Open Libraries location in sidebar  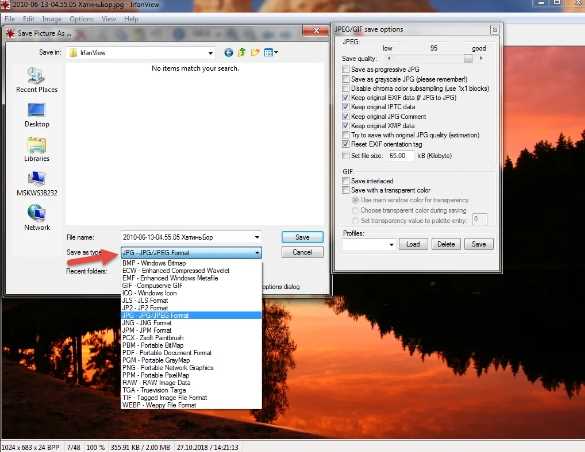coord(37,149)
